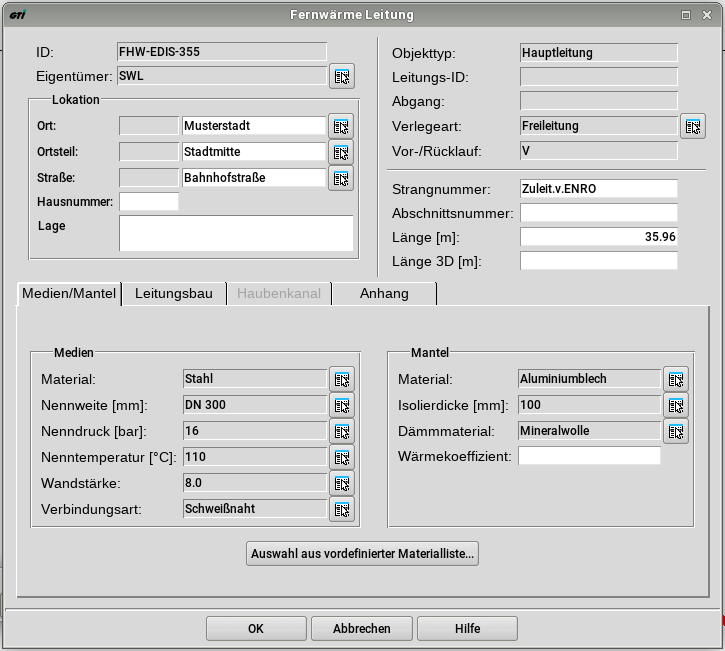Click Auswahl aus vordefinierter Materialliste button

coord(362,553)
